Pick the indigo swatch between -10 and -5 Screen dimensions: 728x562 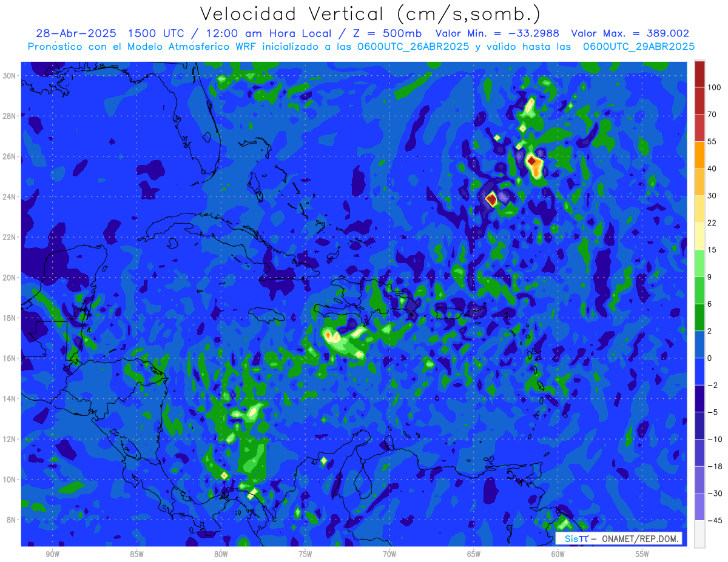[x=700, y=424]
